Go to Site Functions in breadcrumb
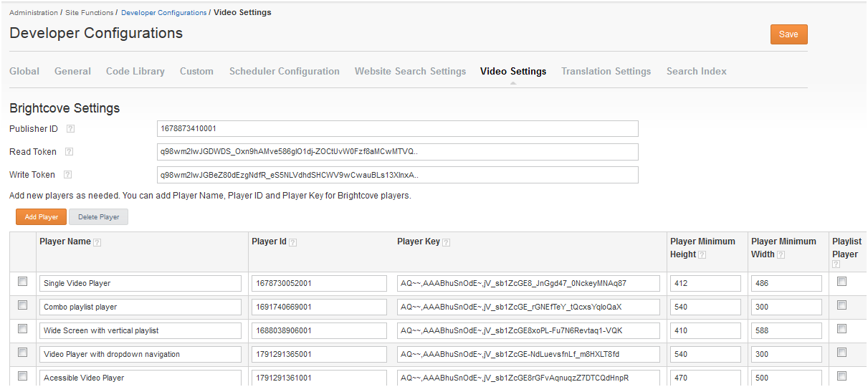The image size is (868, 387). point(90,13)
